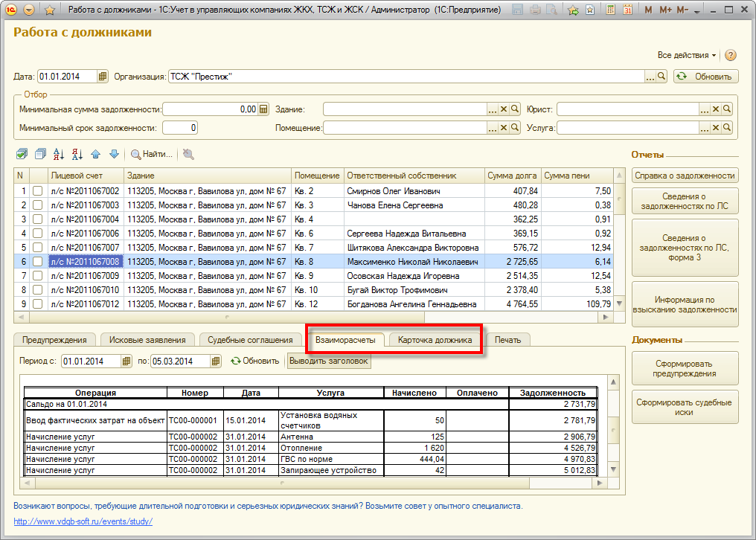This screenshot has width=756, height=540.
Task: Click the M memory button in title bar
Action: [648, 10]
